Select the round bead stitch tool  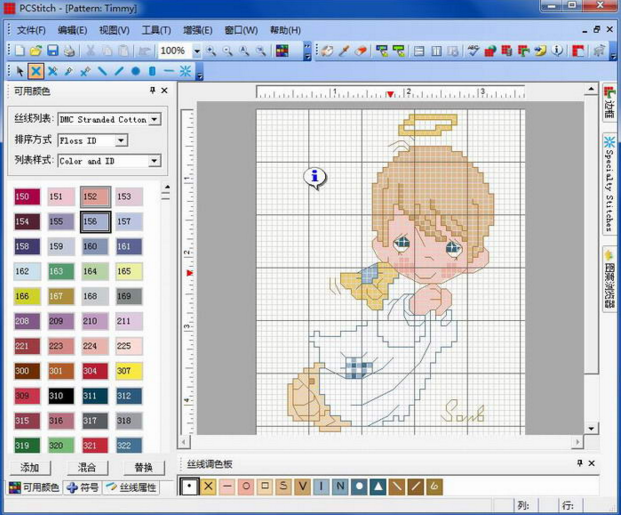click(x=135, y=72)
